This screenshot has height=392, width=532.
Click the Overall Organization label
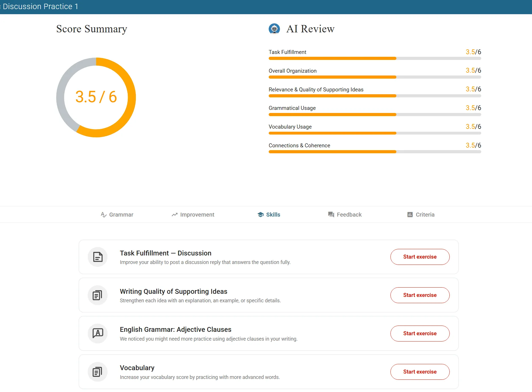pyautogui.click(x=293, y=71)
